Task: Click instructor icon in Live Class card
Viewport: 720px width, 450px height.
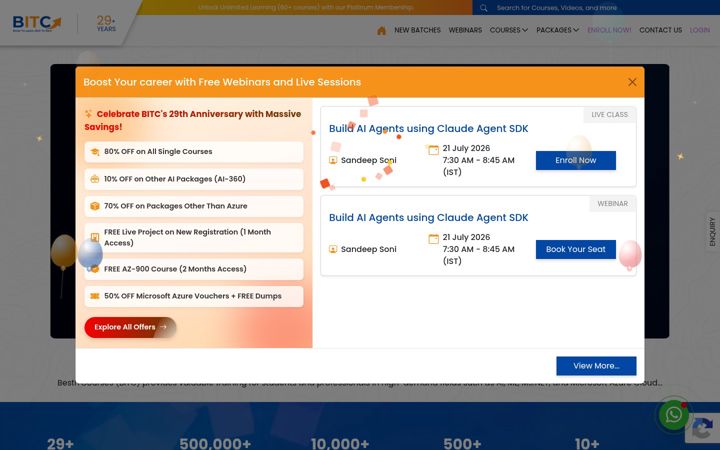Action: pyautogui.click(x=333, y=160)
